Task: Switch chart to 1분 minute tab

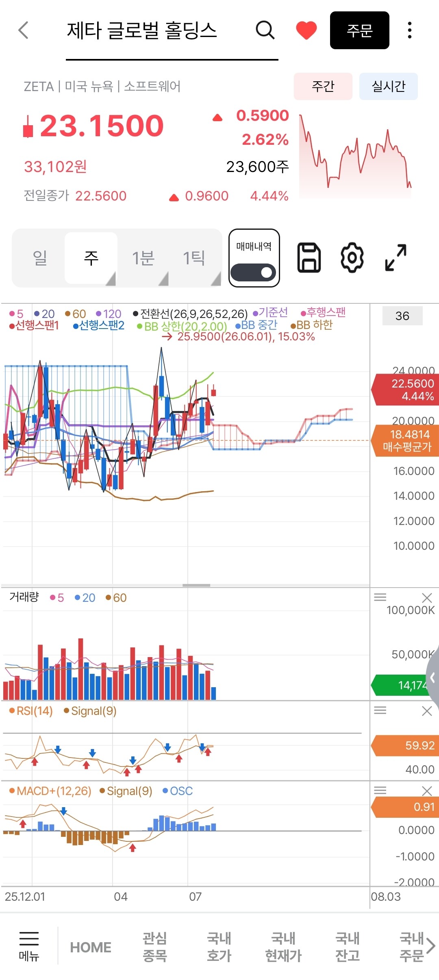Action: [143, 258]
